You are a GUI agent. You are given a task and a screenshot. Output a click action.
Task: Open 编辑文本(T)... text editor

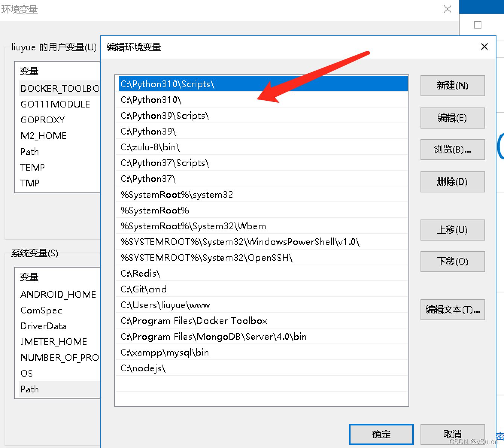click(x=452, y=310)
